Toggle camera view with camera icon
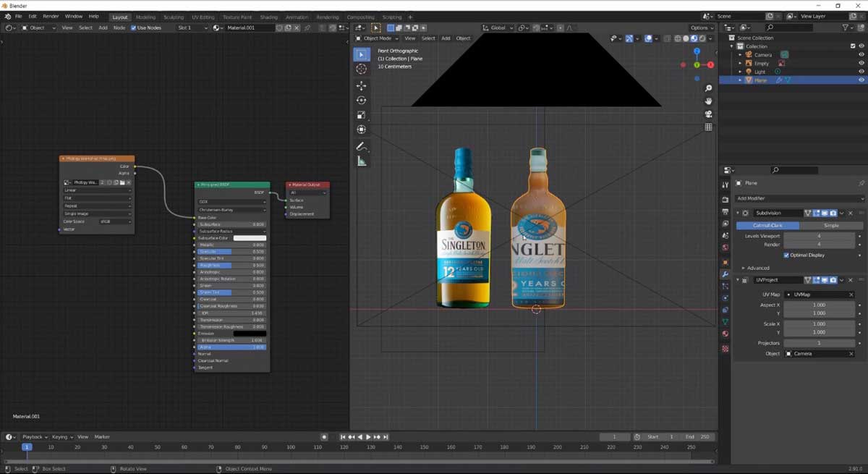Screen dimensions: 868x474 pos(709,114)
